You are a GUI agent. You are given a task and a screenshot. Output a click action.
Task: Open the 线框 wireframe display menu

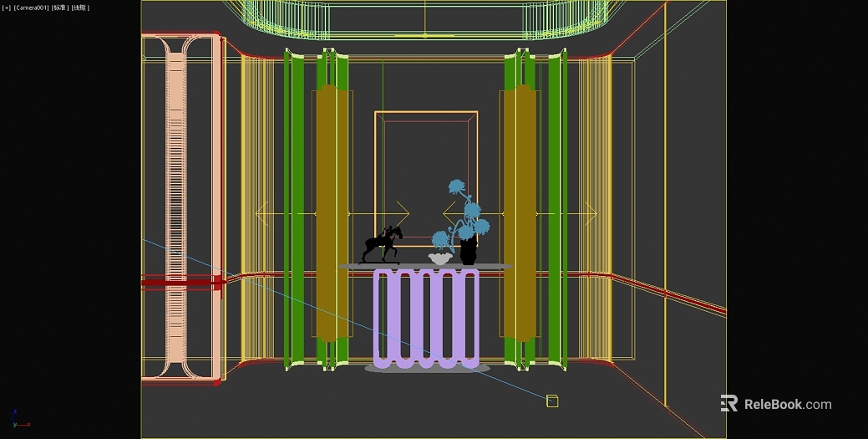80,8
